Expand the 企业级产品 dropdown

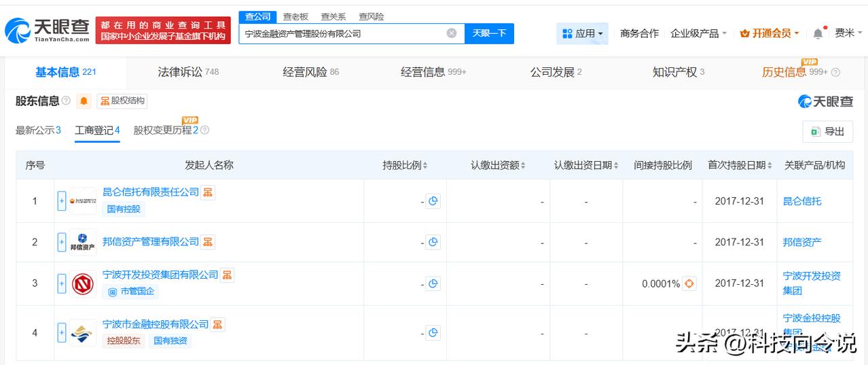(x=698, y=33)
